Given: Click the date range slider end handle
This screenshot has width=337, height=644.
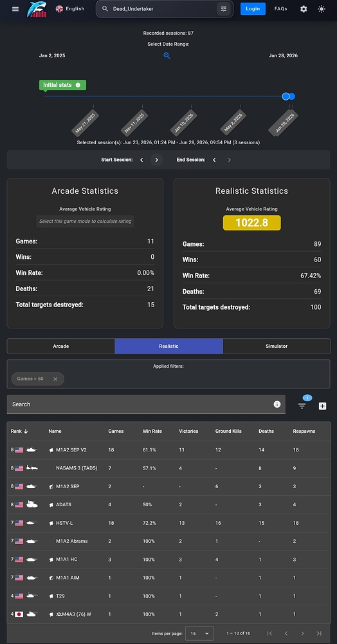Looking at the screenshot, I should pyautogui.click(x=292, y=97).
